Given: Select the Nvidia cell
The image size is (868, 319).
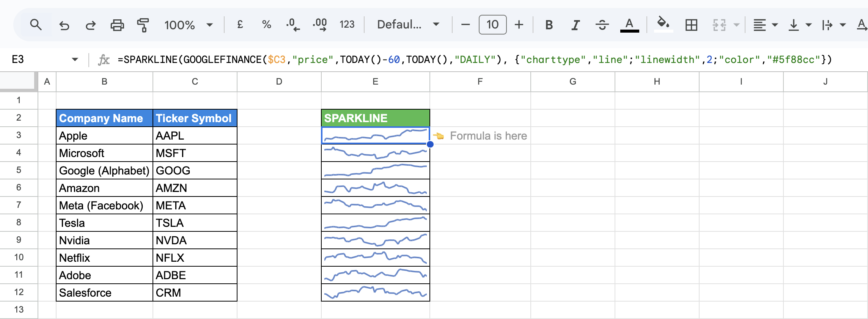Looking at the screenshot, I should point(104,240).
